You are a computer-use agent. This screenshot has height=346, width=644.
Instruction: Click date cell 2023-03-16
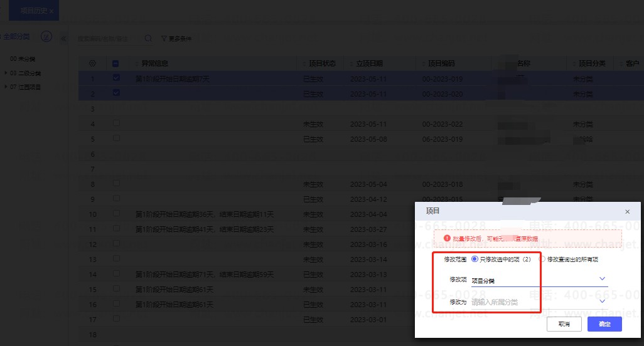pos(368,244)
